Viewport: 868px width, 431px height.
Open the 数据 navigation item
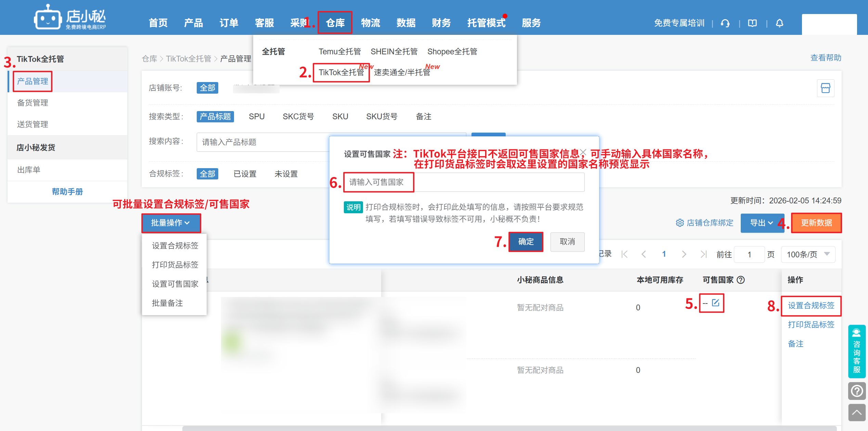coord(406,23)
